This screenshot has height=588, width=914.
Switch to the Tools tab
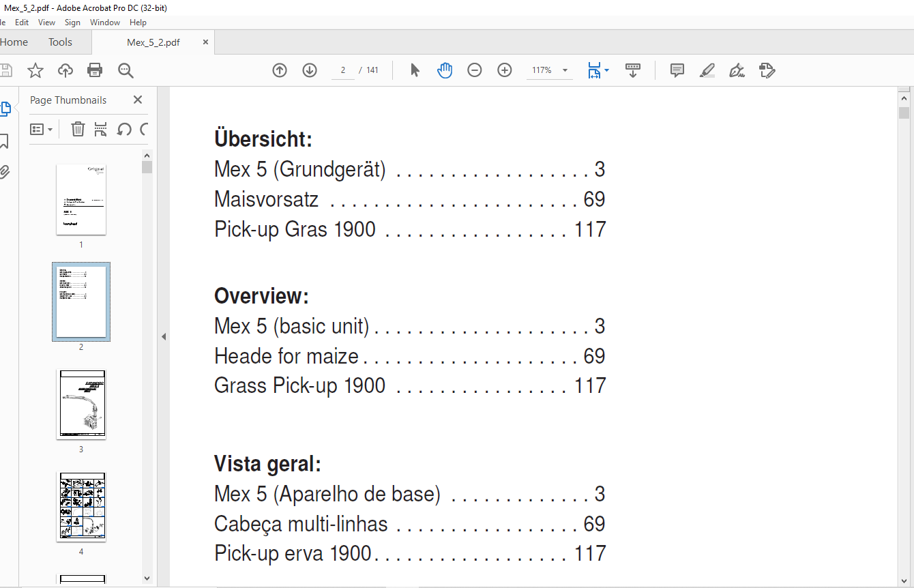coord(60,42)
